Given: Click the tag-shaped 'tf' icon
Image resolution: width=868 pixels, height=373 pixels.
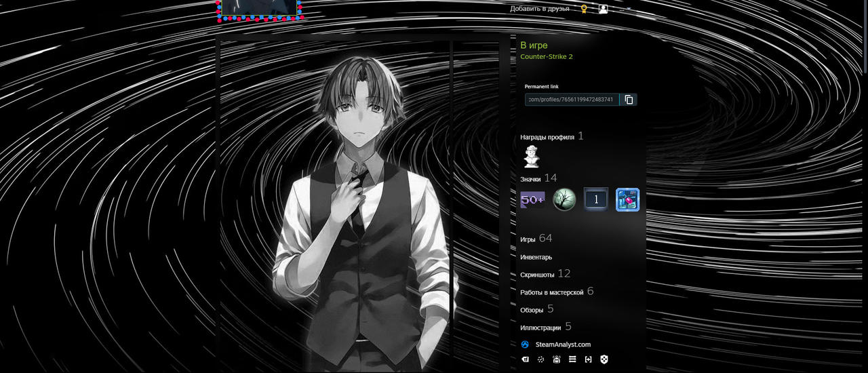Looking at the screenshot, I should 525,359.
